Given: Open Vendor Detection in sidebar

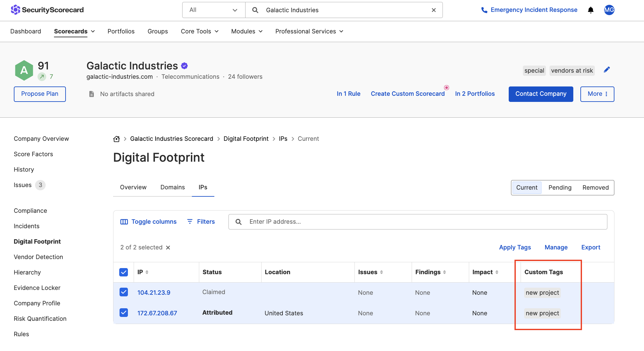Looking at the screenshot, I should click(x=39, y=257).
